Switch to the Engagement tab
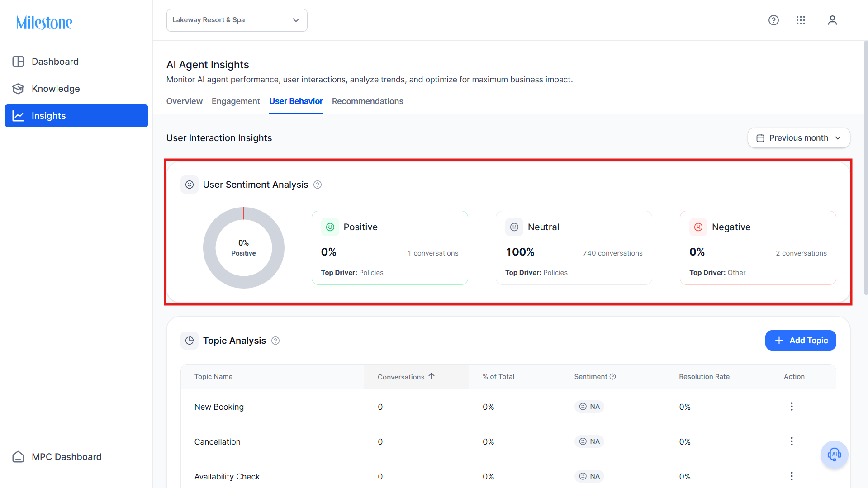Viewport: 868px width, 488px height. (x=236, y=101)
